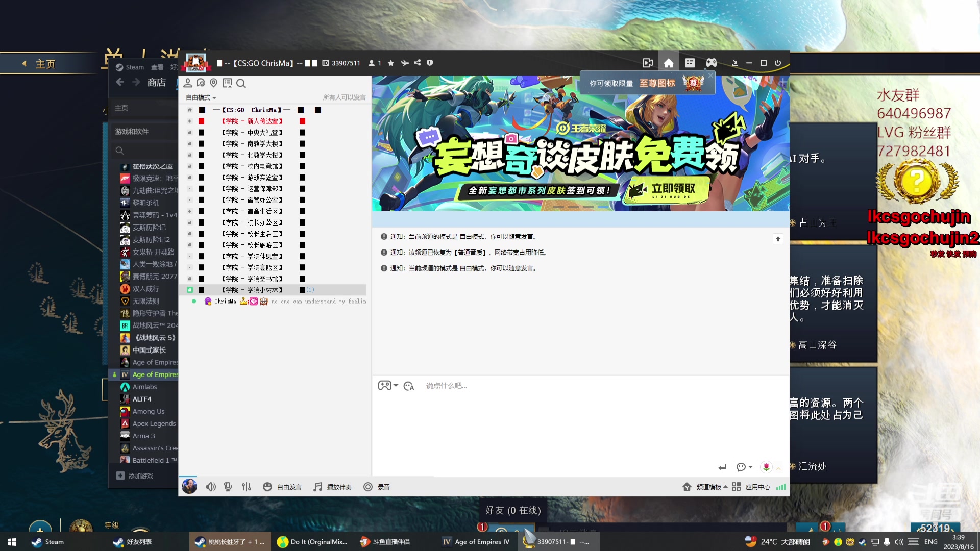
Task: Click the font style icon in chat toolbar
Action: pyautogui.click(x=409, y=386)
